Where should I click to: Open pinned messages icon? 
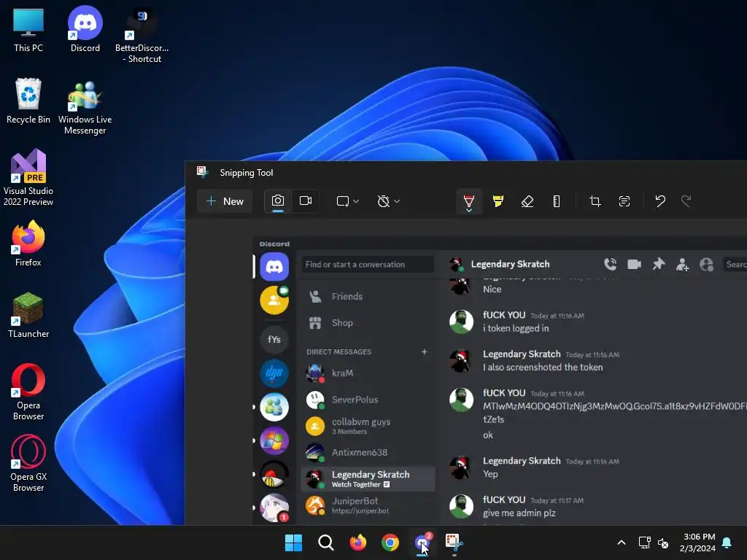[x=659, y=264]
